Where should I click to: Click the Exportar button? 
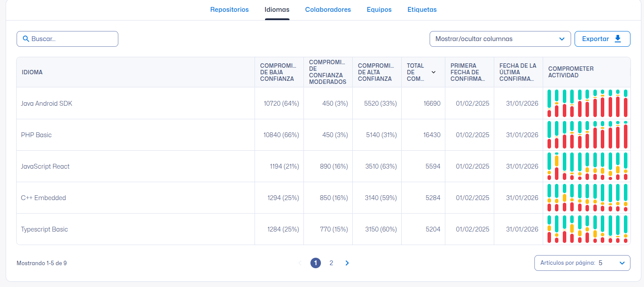[x=602, y=39]
